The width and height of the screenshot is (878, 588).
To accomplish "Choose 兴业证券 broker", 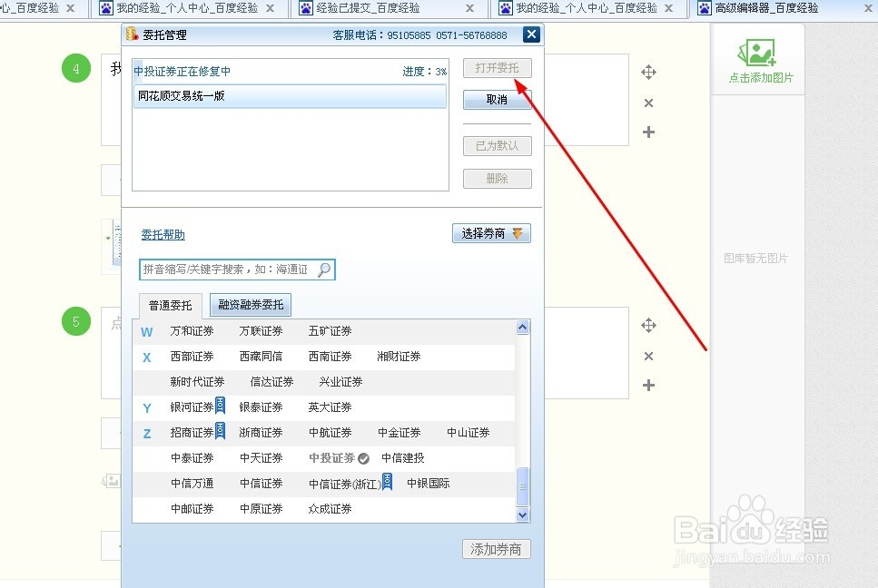I will (x=340, y=382).
